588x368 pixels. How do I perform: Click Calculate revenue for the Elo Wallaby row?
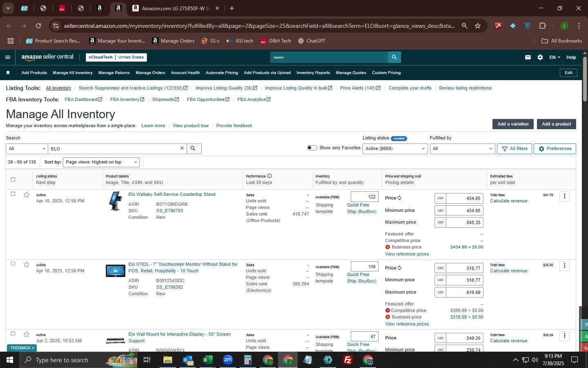[508, 201]
